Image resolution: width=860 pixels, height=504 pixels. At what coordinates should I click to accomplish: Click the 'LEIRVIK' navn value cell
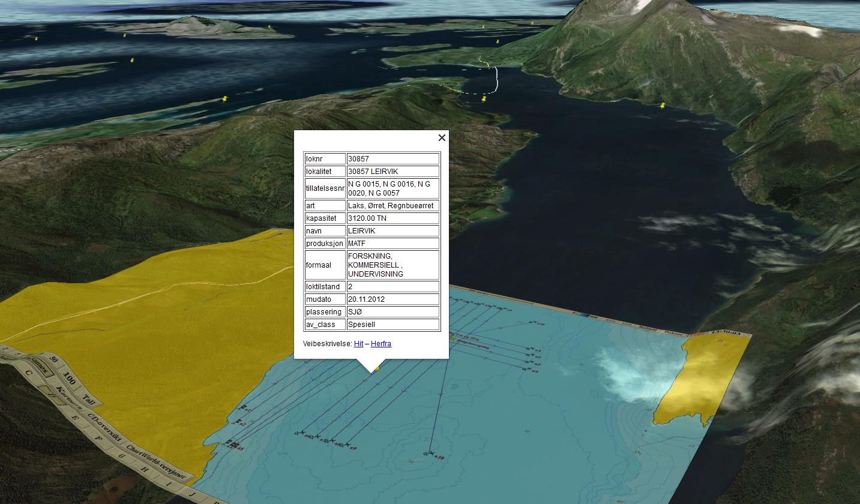click(x=393, y=231)
